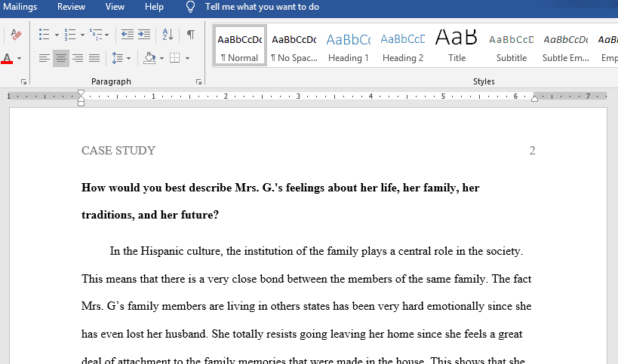
Task: Open the Help ribbon tab
Action: pyautogui.click(x=154, y=7)
